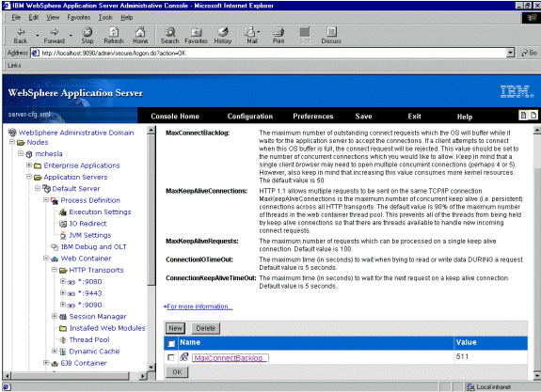Click Save in the console bar

(x=364, y=117)
